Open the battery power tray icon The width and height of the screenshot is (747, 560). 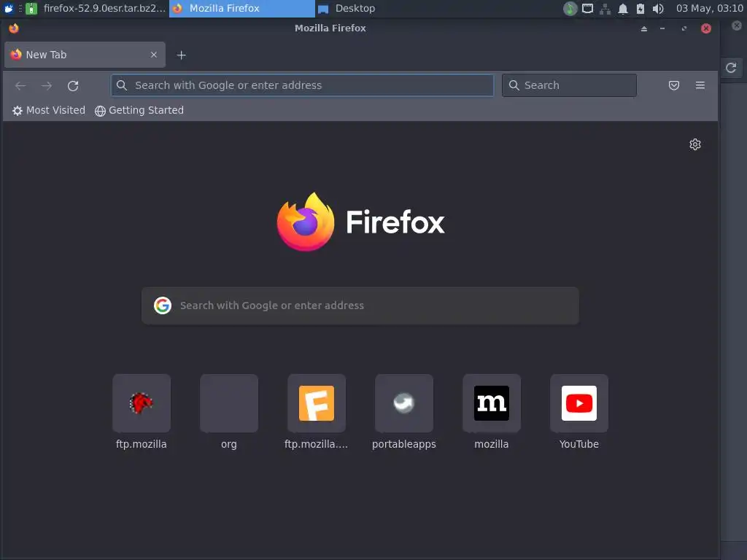click(x=640, y=9)
